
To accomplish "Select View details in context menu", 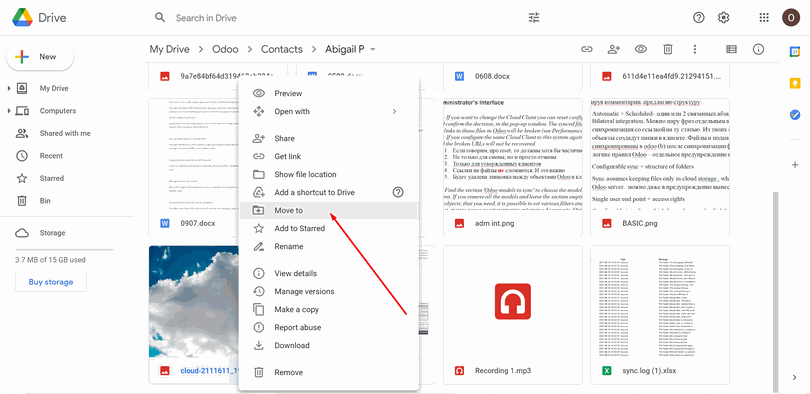I will (329, 273).
